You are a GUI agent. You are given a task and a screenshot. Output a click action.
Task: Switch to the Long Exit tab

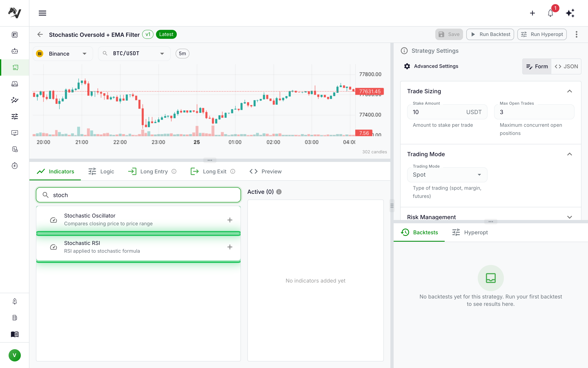(x=213, y=171)
